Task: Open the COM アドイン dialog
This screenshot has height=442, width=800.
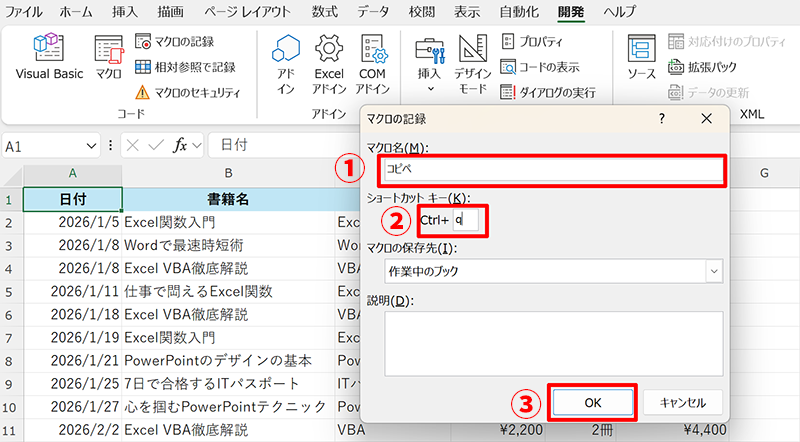Action: [373, 63]
